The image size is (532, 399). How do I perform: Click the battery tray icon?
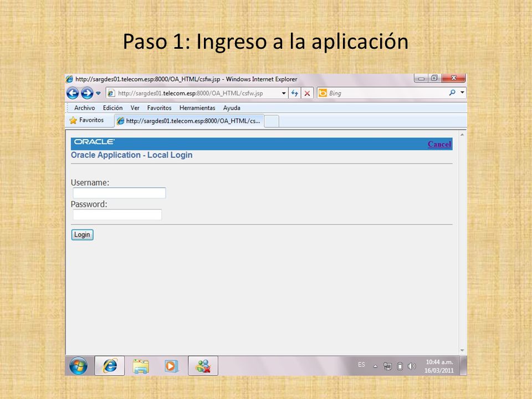(400, 366)
